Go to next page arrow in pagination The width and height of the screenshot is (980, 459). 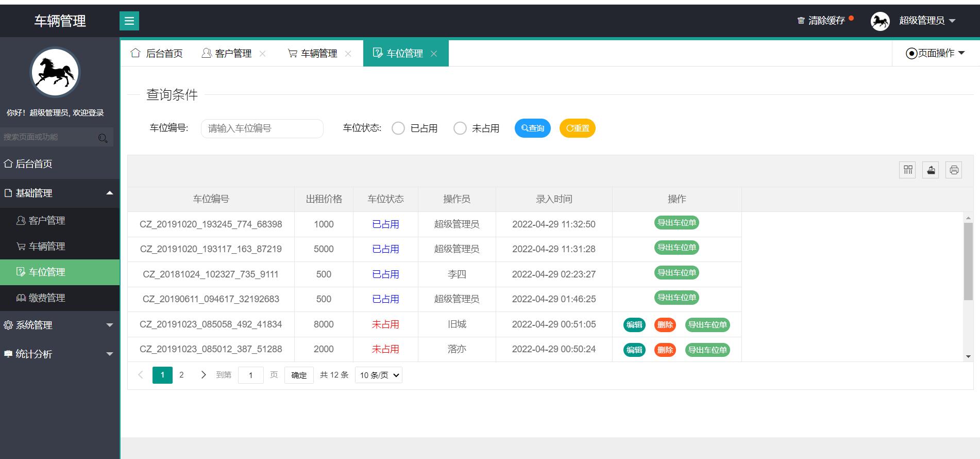click(x=204, y=375)
